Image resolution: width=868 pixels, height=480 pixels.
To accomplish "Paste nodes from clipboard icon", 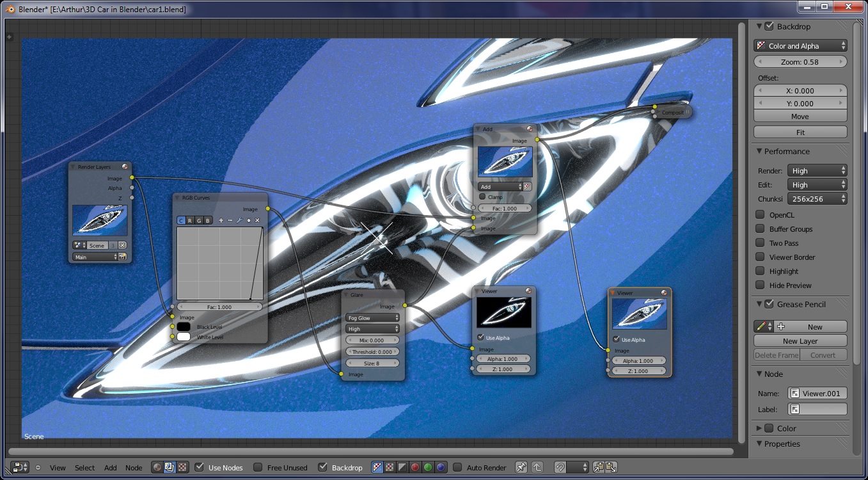I will tap(610, 467).
